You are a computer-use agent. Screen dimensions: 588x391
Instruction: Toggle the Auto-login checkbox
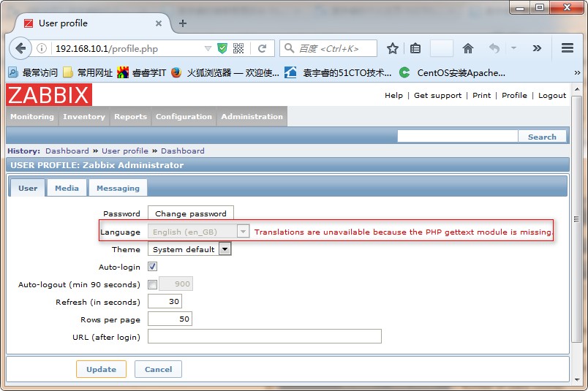(x=153, y=267)
